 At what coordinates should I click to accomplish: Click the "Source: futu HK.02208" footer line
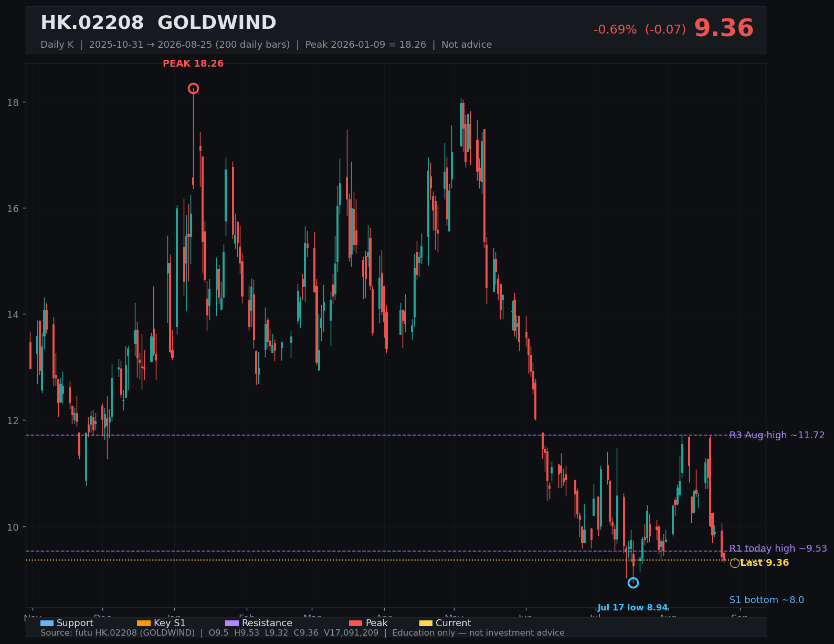click(302, 633)
